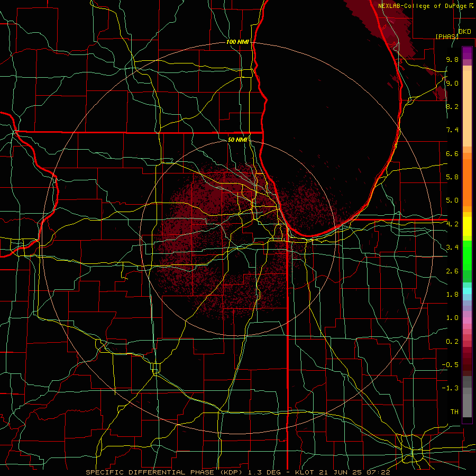
Task: Pick the light peach swatch on the scale
Action: [467, 109]
